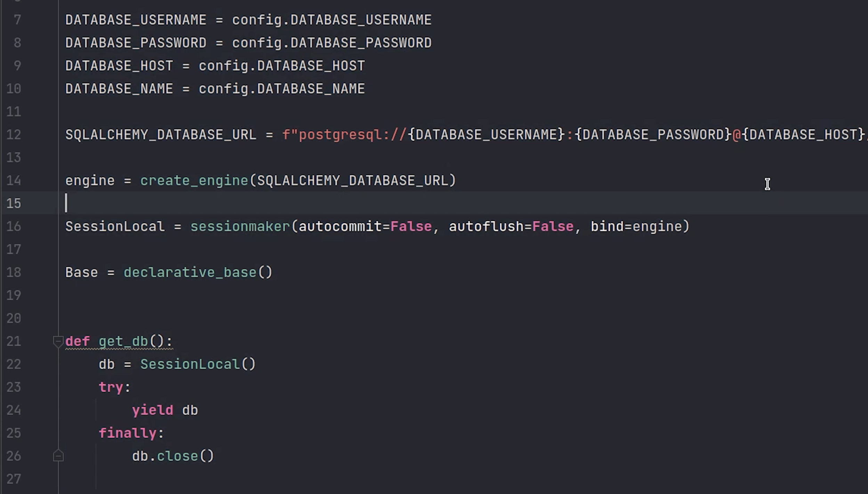Click the fold end marker at line 26
This screenshot has height=494, width=868.
58,455
